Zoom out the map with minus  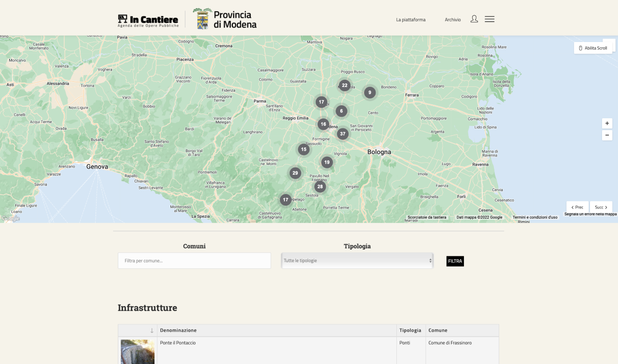click(607, 135)
